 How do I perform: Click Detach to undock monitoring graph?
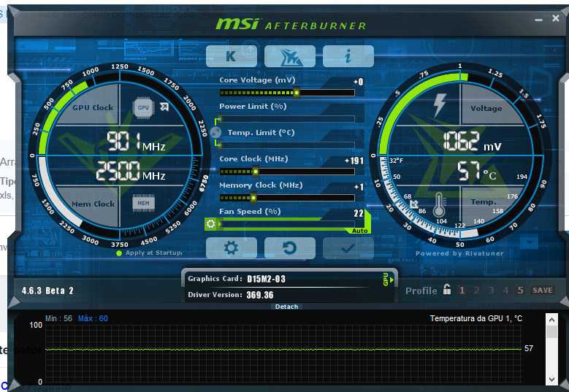click(x=286, y=307)
